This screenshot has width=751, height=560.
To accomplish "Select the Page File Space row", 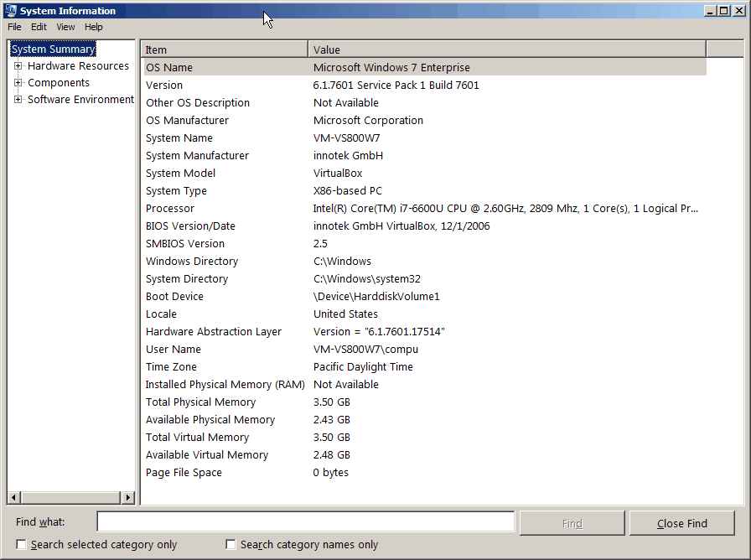I will (x=425, y=472).
